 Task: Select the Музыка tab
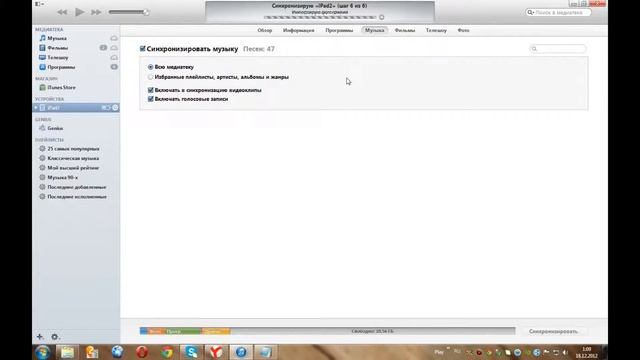[x=374, y=30]
